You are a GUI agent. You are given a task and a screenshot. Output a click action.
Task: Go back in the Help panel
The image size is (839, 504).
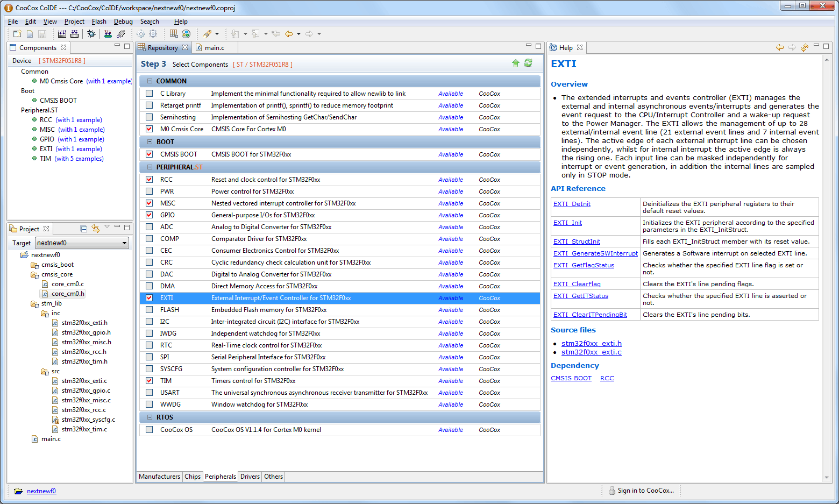click(x=779, y=48)
